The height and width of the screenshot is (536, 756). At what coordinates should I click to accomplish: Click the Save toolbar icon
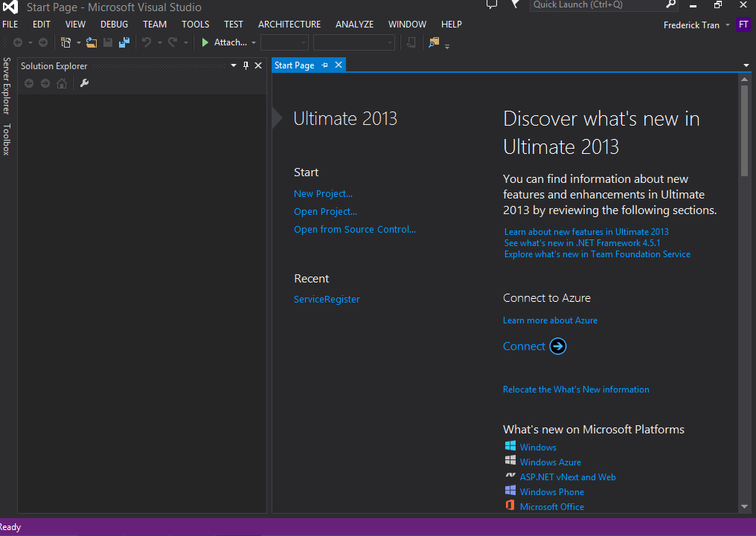[108, 43]
